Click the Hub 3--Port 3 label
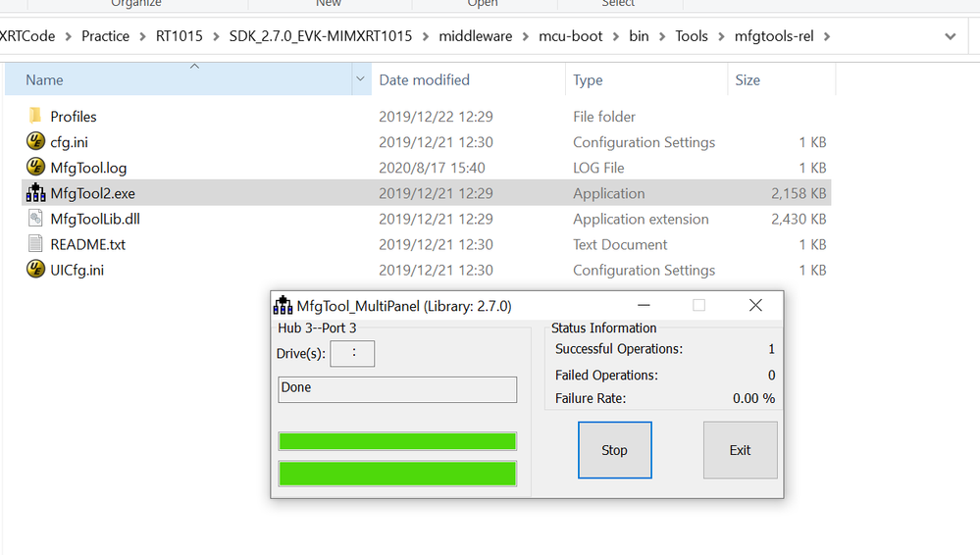 [x=317, y=328]
